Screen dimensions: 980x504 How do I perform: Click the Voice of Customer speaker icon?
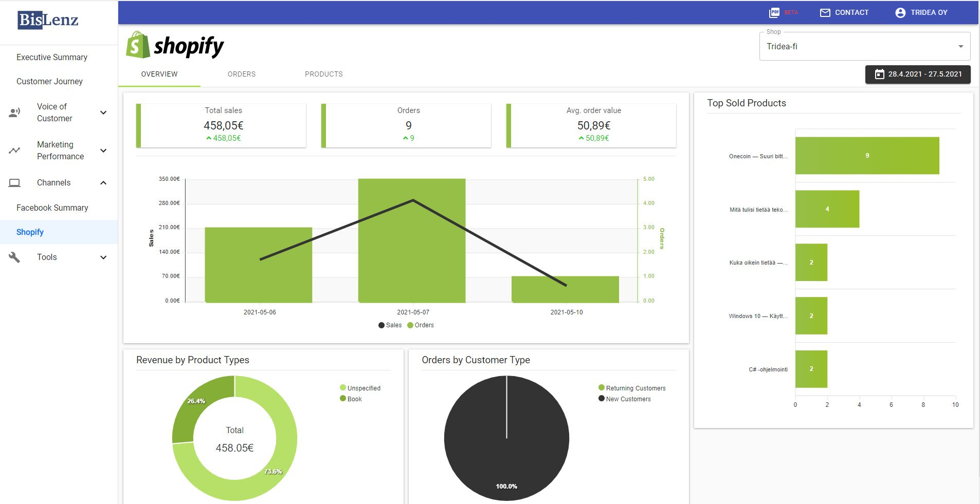[x=15, y=113]
